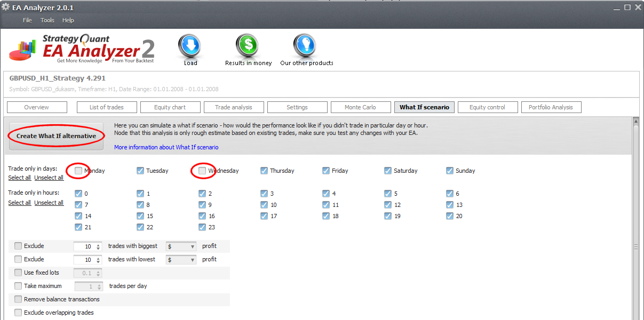Uncheck the Friday checkbox
The height and width of the screenshot is (320, 644).
(326, 171)
